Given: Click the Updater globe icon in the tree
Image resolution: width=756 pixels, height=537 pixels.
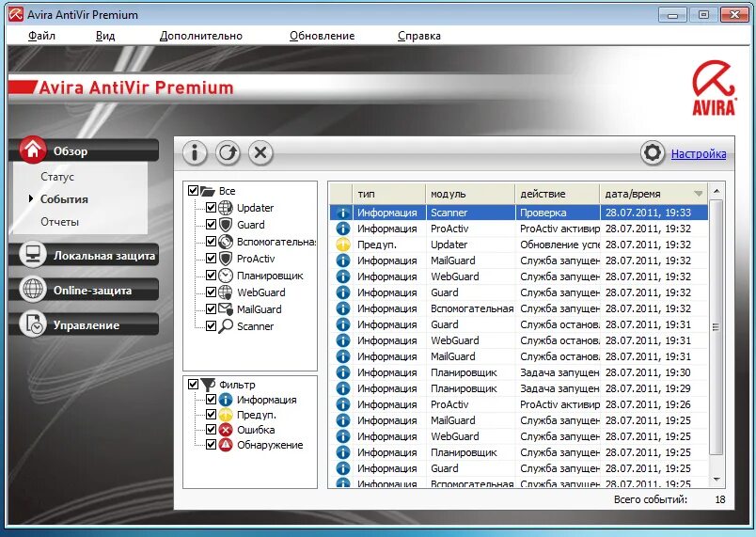Looking at the screenshot, I should (x=225, y=208).
